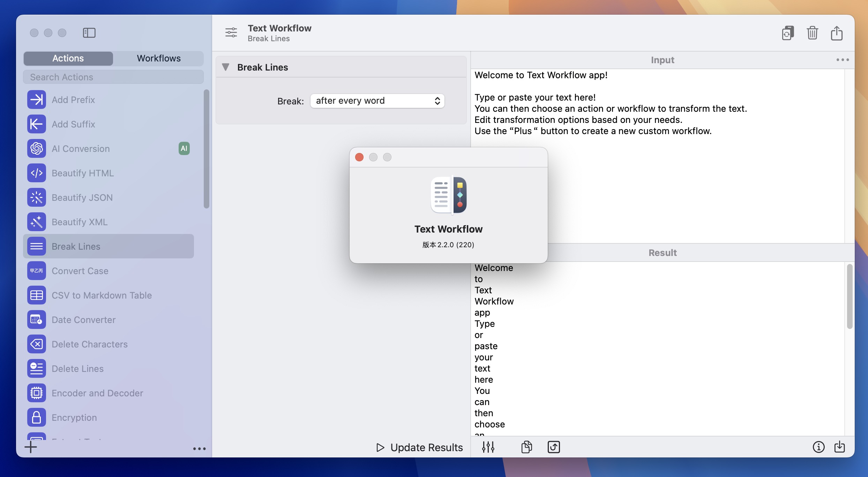Open the AI Conversion action icon
868x477 pixels.
[x=37, y=148]
